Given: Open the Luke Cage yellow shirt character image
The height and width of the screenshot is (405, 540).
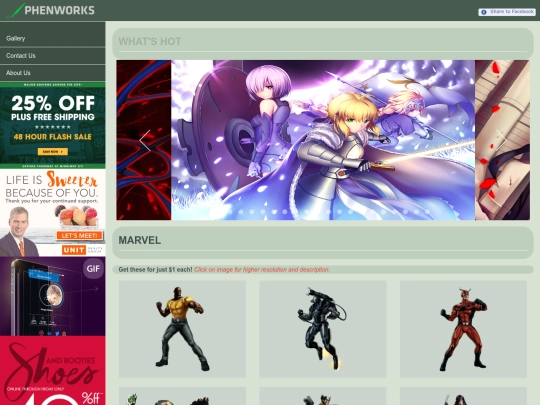Looking at the screenshot, I should point(183,329).
